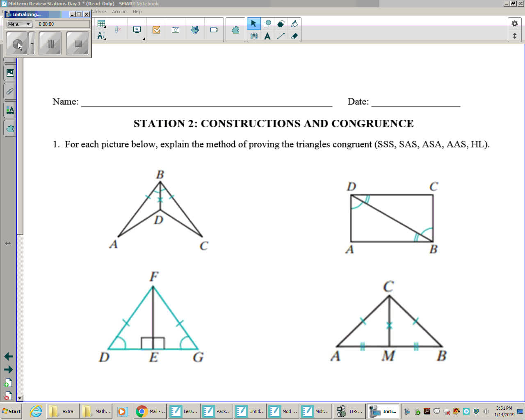The height and width of the screenshot is (420, 525).
Task: Open the add-ons puzzle piece toolbar icon
Action: click(235, 30)
